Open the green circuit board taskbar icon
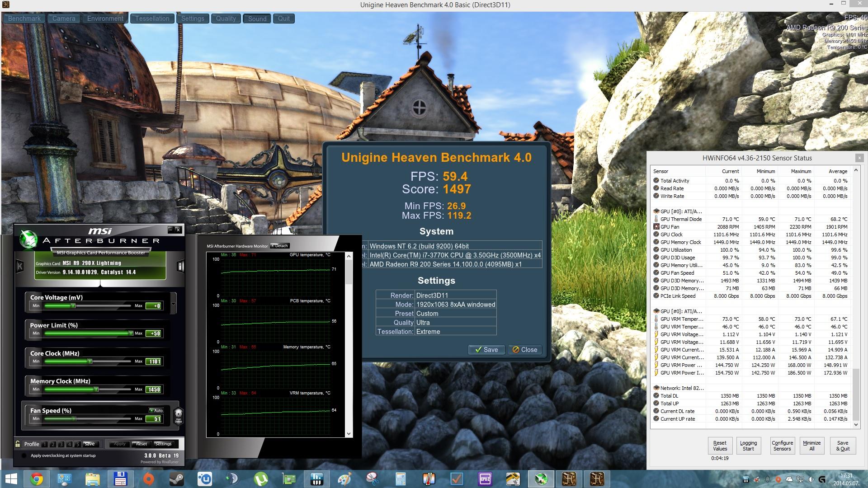868x488 pixels. (289, 479)
